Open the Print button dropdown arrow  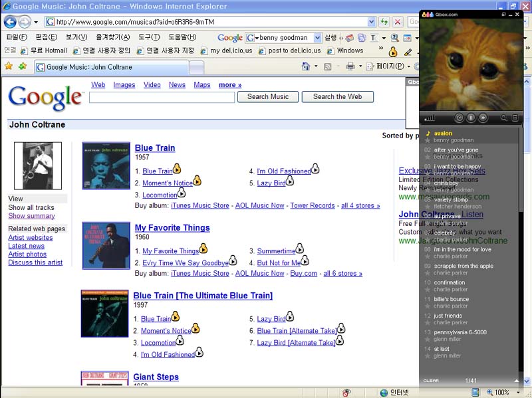[x=360, y=66]
